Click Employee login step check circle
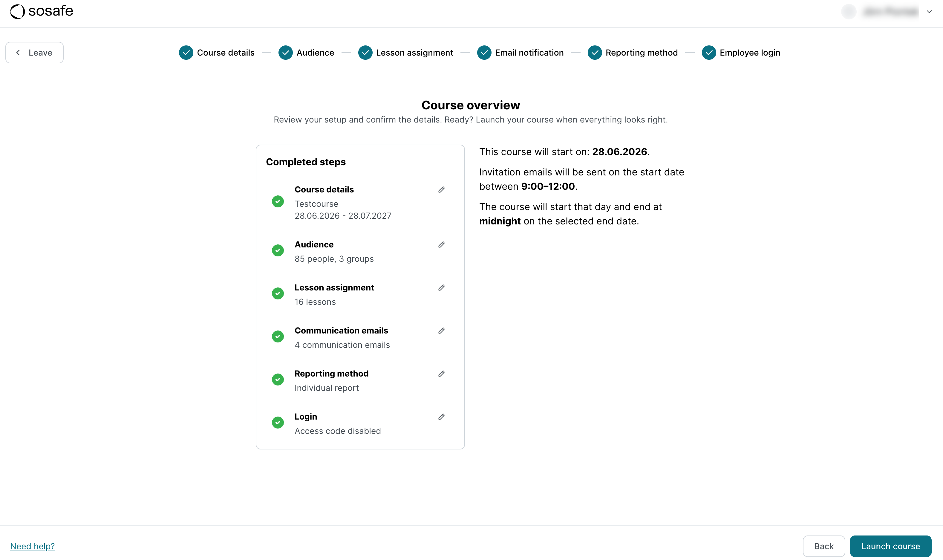The height and width of the screenshot is (560, 943). (x=709, y=53)
